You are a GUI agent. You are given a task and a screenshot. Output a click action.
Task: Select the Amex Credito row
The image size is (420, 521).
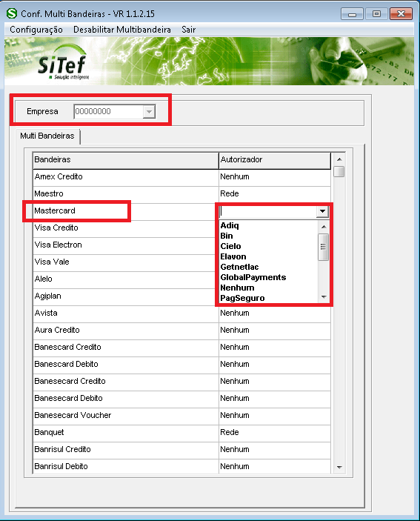[125, 177]
